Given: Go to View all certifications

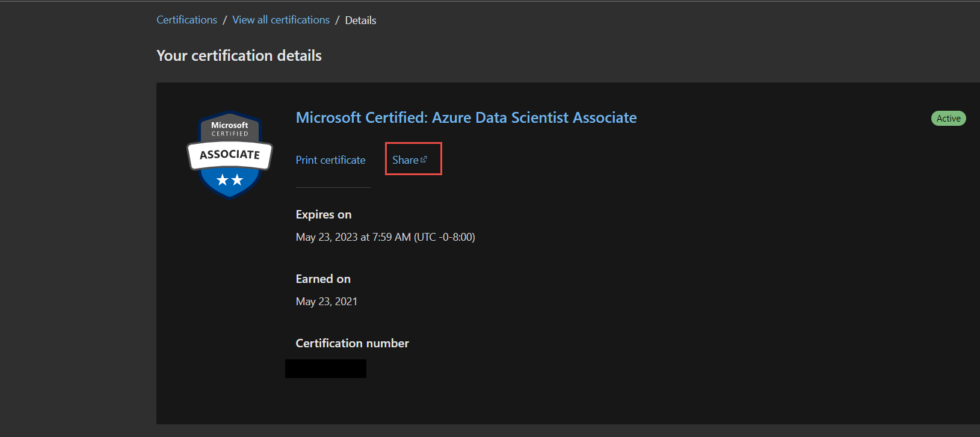Looking at the screenshot, I should (x=281, y=20).
